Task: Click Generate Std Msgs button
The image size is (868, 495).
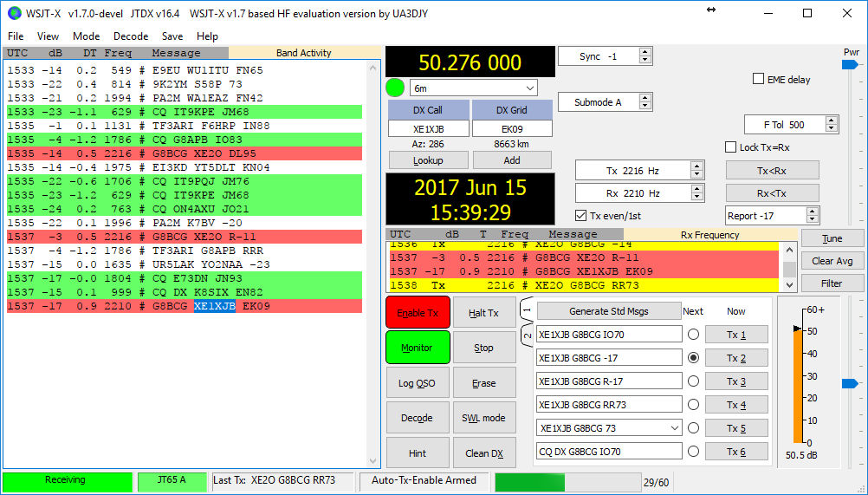Action: point(608,311)
